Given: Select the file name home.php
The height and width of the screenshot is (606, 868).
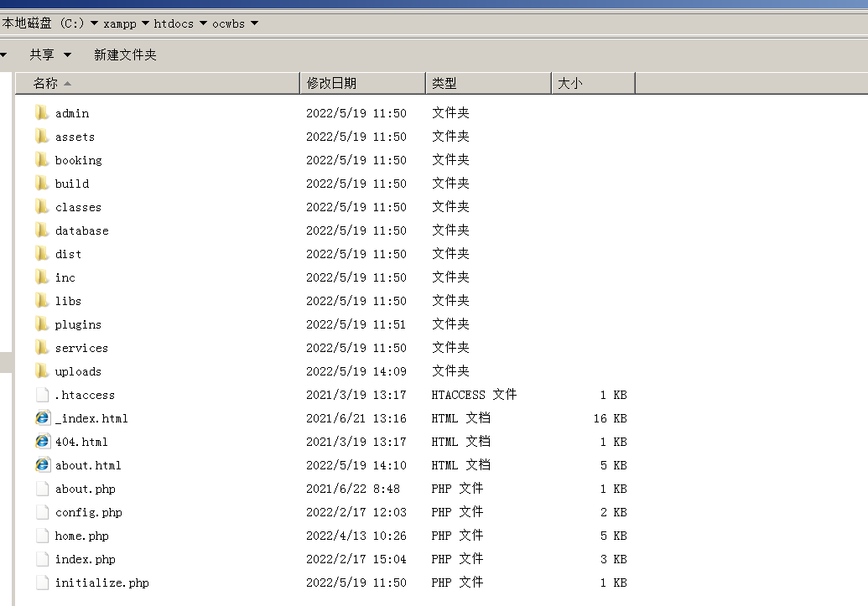Looking at the screenshot, I should [82, 536].
